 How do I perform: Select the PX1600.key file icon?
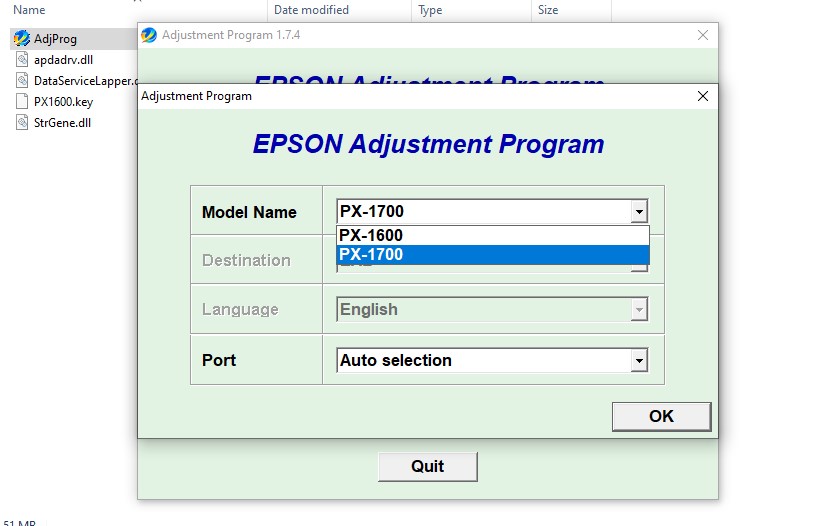(x=22, y=101)
